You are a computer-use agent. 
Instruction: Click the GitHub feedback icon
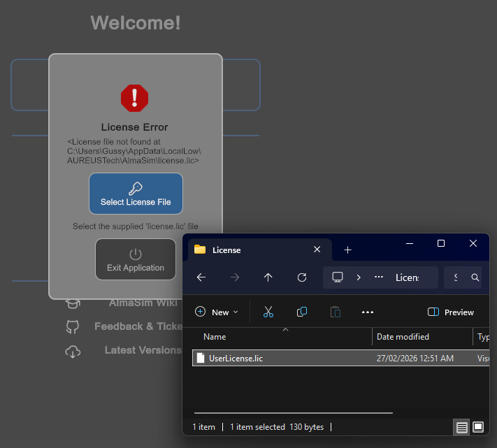pyautogui.click(x=73, y=326)
